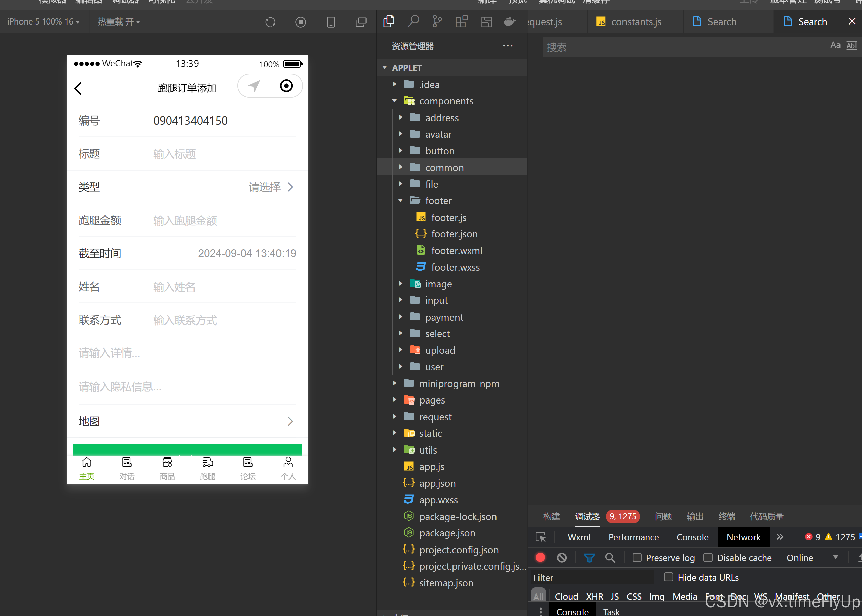
Task: Open the Console devtools tab
Action: click(692, 537)
